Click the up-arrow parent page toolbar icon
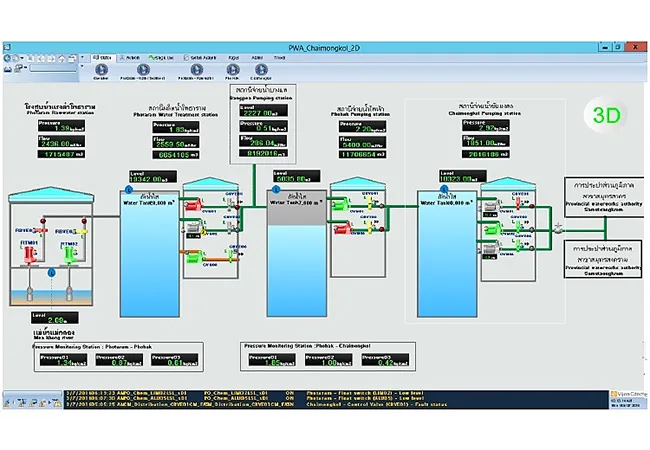This screenshot has height=450, width=650. pos(61,58)
